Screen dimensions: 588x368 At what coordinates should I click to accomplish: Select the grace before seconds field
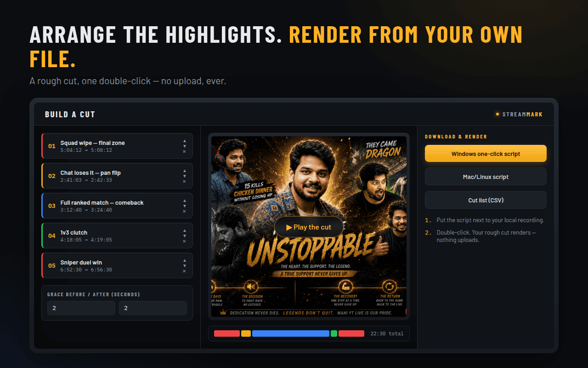(x=81, y=308)
